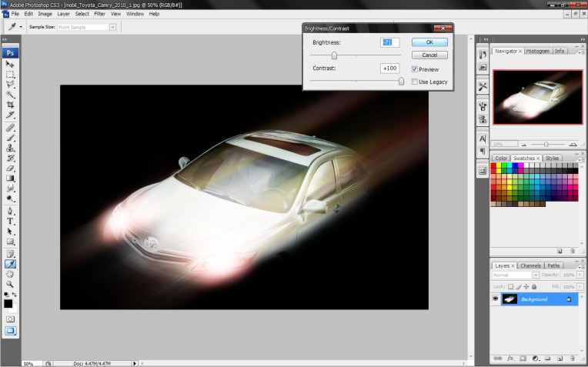Enable the Use Legacy checkbox
Image resolution: width=588 pixels, height=367 pixels.
[x=415, y=82]
